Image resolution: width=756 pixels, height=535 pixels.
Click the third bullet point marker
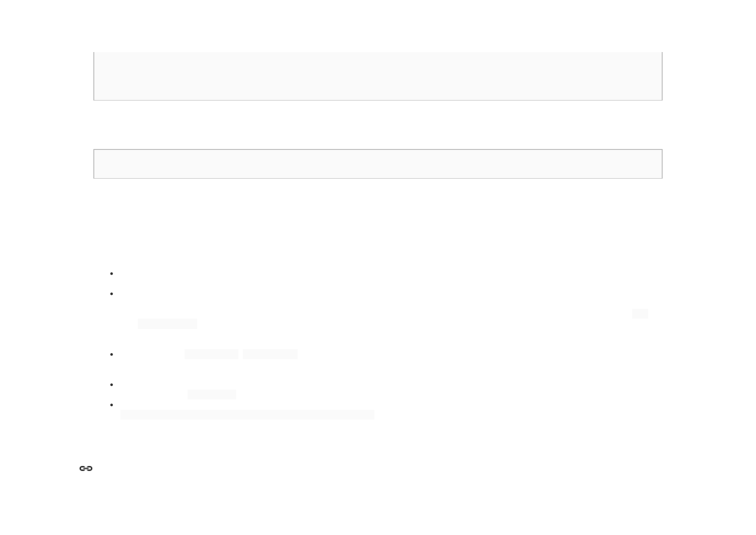pos(111,354)
